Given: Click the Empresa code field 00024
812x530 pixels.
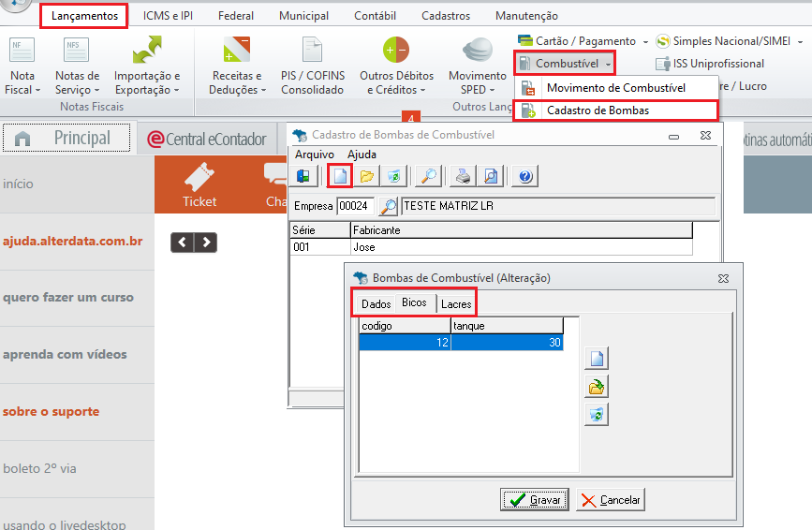Looking at the screenshot, I should [x=355, y=206].
